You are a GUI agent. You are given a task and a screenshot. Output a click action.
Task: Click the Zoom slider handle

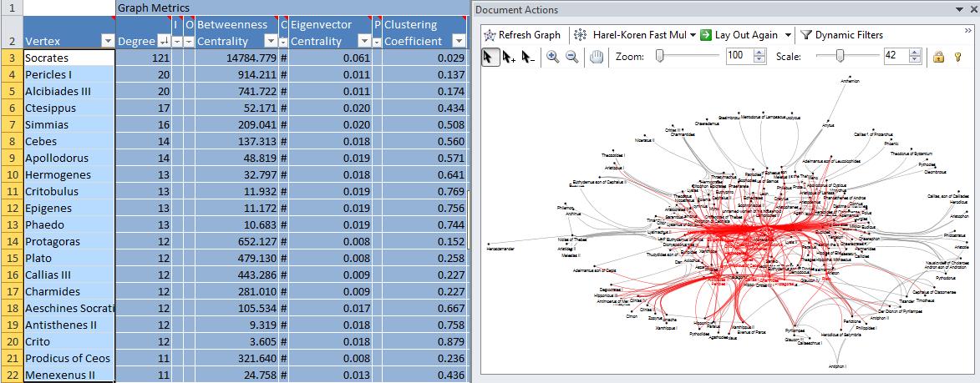659,56
